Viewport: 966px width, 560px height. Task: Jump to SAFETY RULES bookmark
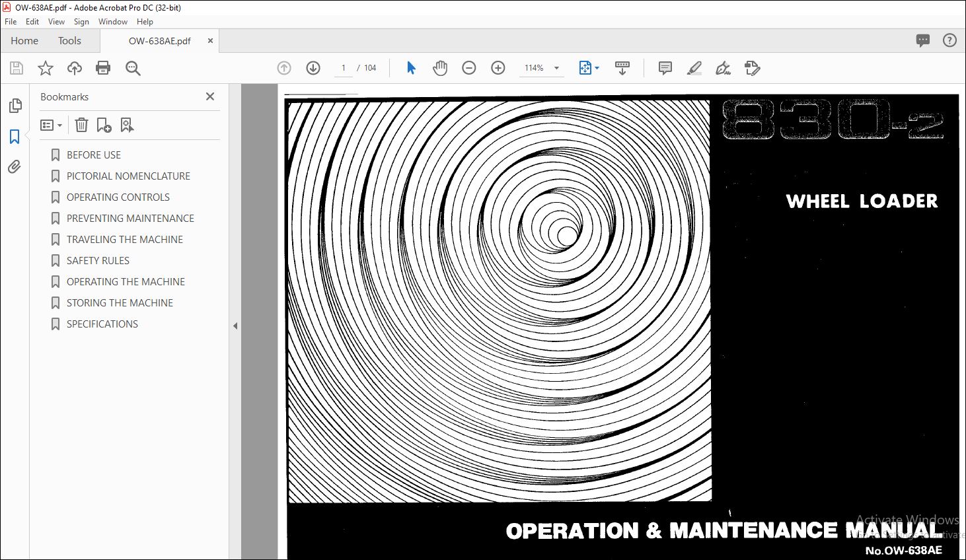tap(98, 261)
